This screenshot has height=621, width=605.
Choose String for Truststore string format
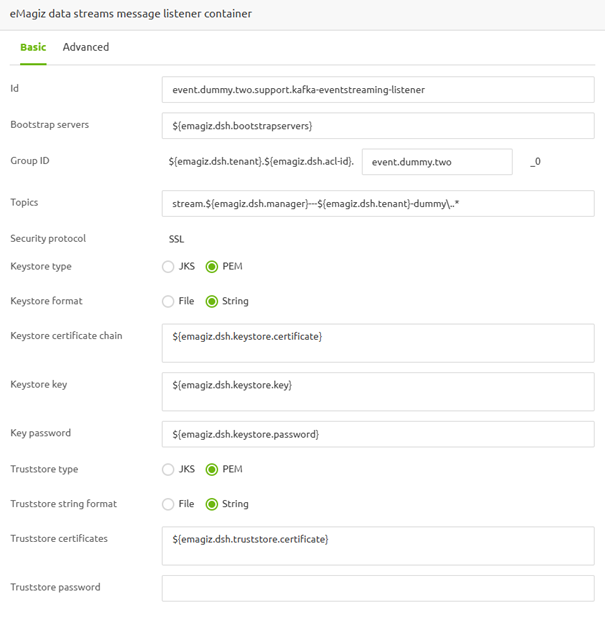tap(212, 504)
